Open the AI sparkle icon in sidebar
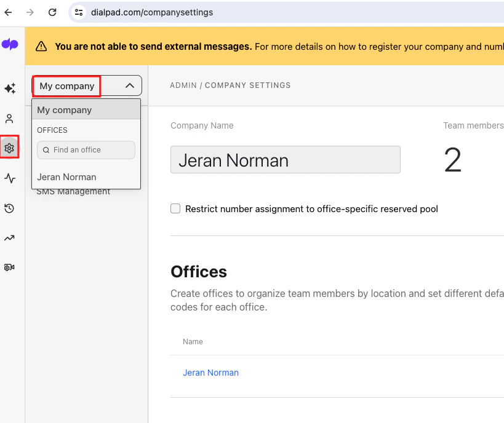The width and height of the screenshot is (504, 423). 10,88
